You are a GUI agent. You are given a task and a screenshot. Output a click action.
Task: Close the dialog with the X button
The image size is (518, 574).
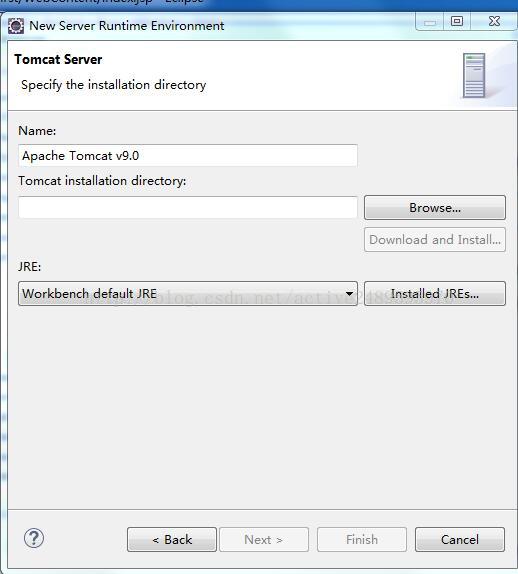(x=494, y=21)
